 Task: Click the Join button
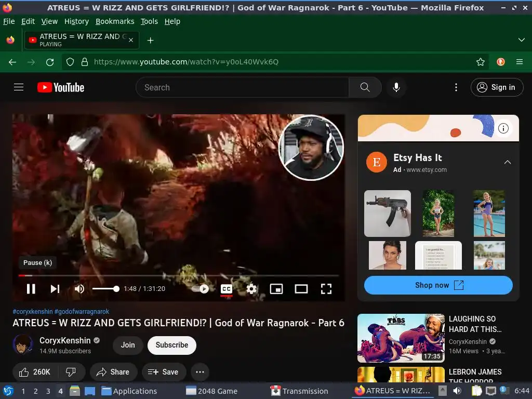(x=128, y=345)
